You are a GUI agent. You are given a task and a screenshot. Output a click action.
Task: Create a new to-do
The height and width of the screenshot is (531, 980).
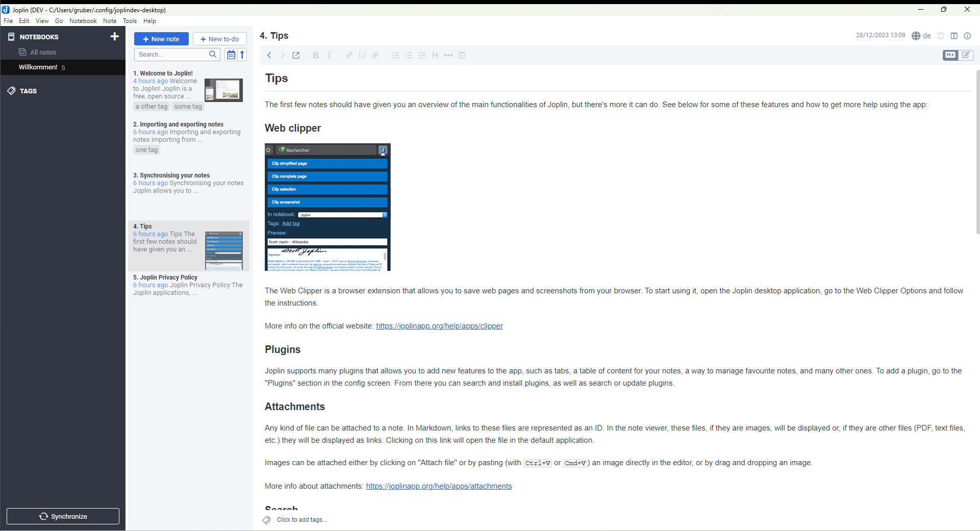pos(219,39)
